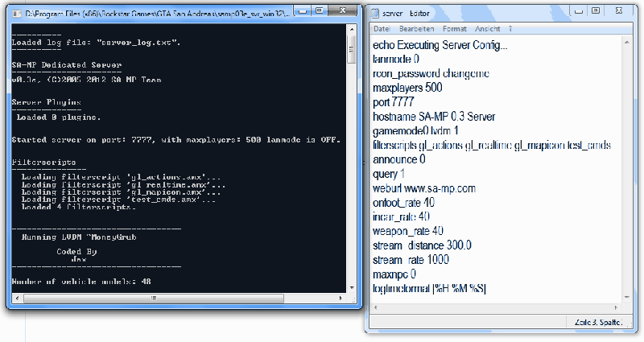
Task: Place cursor on rcon_password changeme line
Action: point(431,73)
